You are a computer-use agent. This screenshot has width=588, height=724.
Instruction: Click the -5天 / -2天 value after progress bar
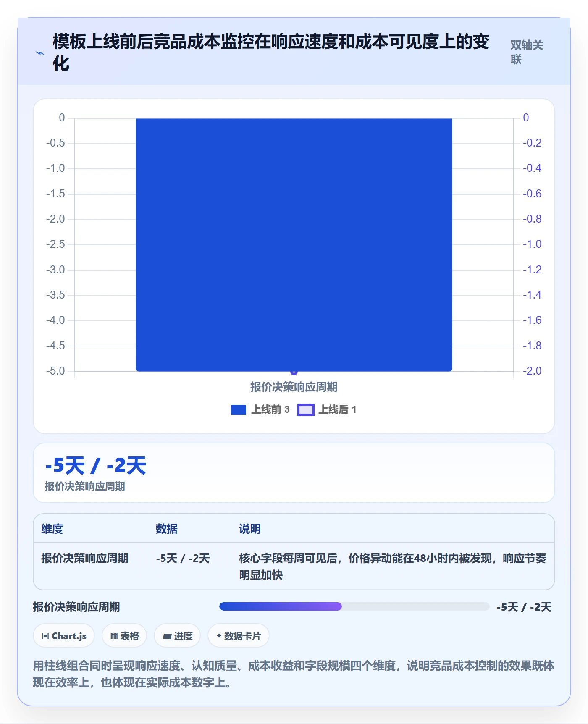pos(524,607)
